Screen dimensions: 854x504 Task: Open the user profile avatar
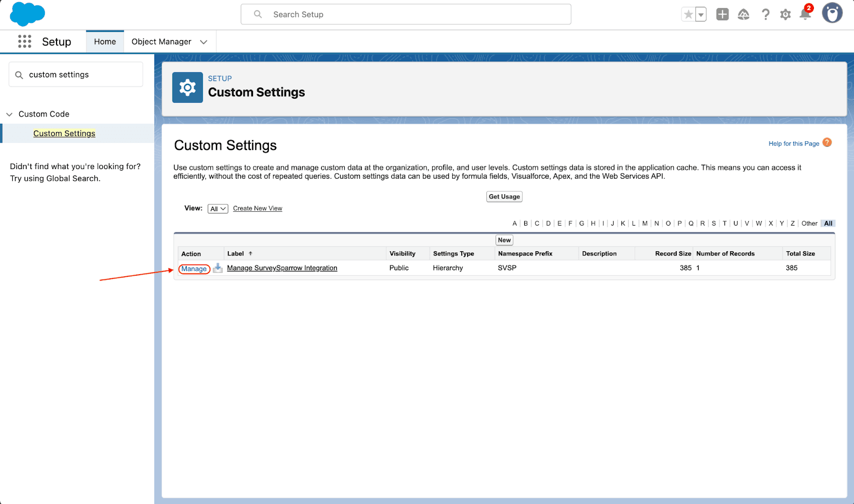click(x=832, y=13)
